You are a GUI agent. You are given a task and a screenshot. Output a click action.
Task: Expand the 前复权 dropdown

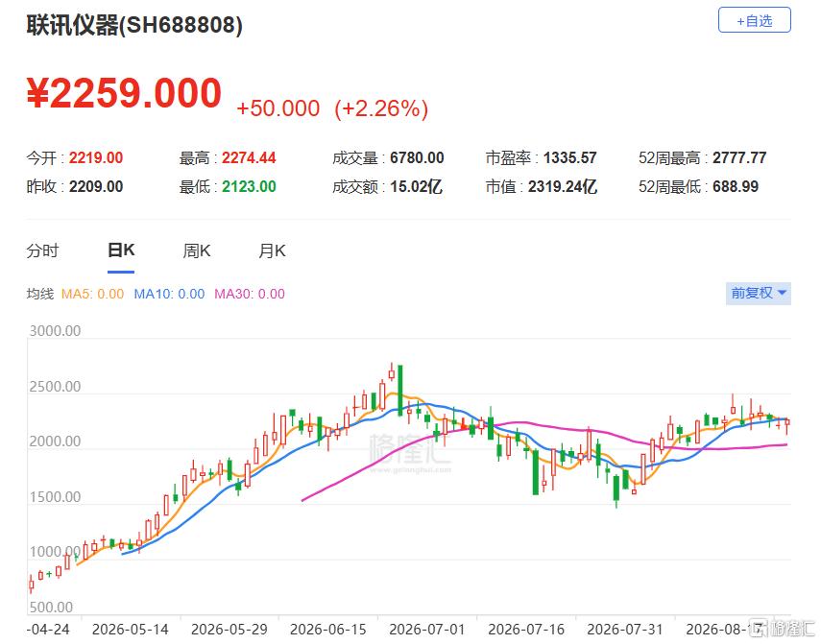pyautogui.click(x=759, y=293)
